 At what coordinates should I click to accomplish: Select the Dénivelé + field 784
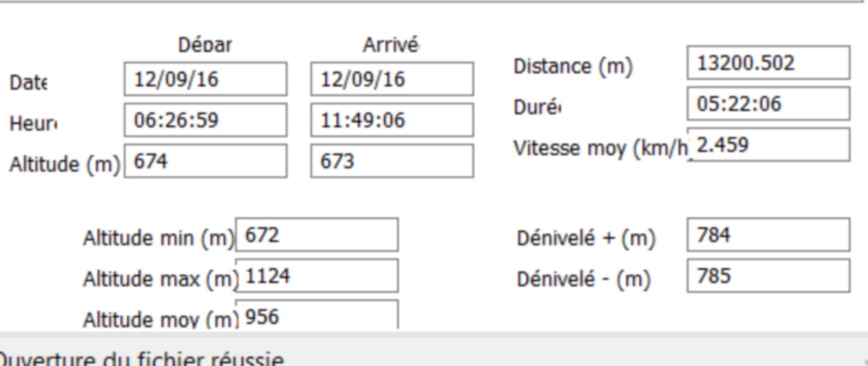(x=768, y=235)
